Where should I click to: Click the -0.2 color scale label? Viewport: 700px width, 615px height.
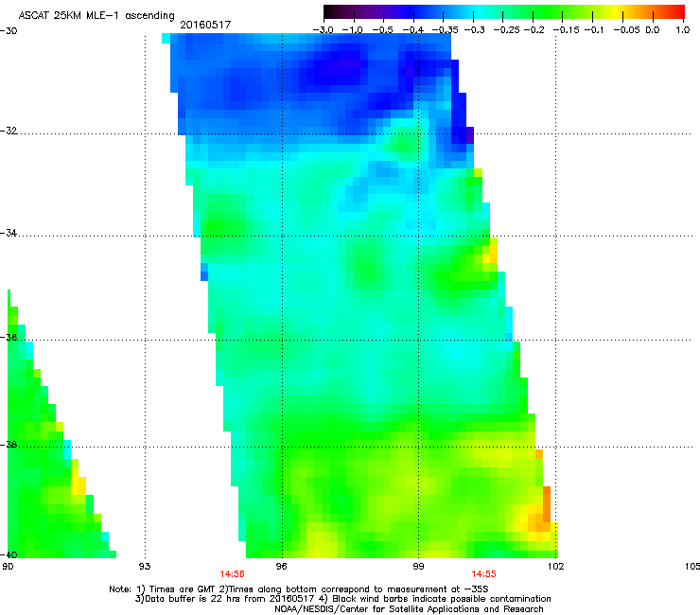pos(534,30)
